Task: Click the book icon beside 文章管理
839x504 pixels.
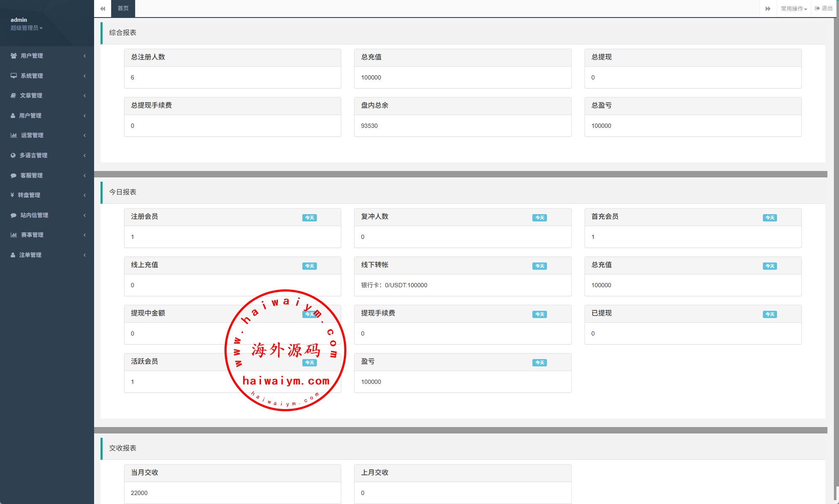Action: point(13,95)
